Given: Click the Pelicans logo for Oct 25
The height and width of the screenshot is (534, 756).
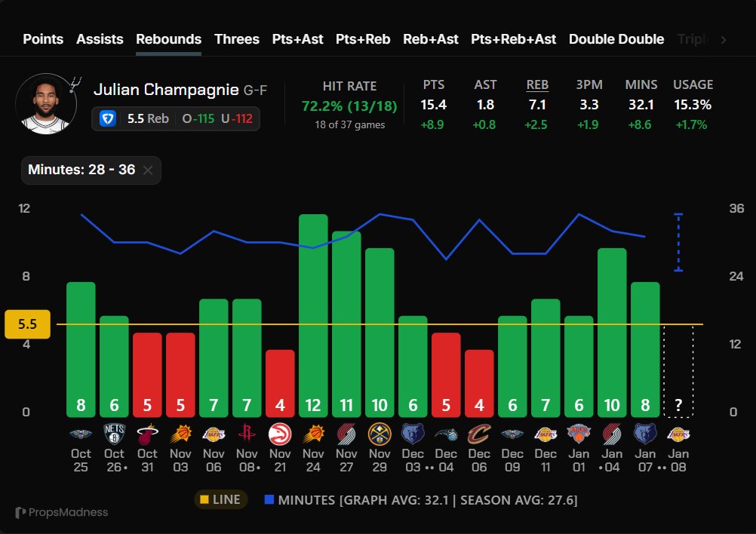Looking at the screenshot, I should click(81, 434).
